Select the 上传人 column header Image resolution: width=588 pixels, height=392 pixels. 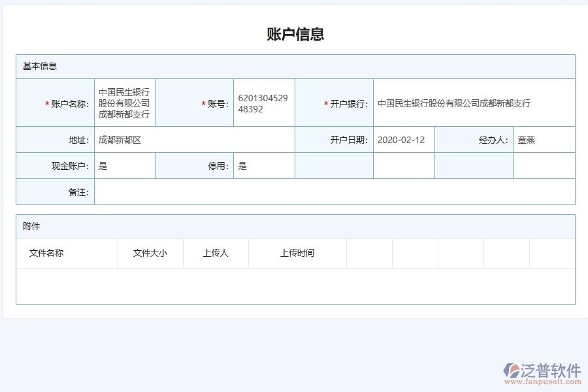[216, 253]
